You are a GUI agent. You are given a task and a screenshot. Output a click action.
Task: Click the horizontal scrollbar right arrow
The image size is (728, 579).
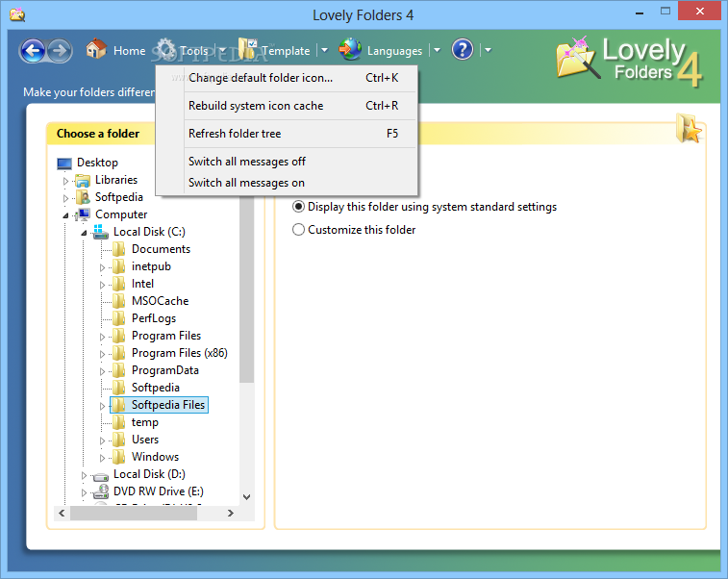[230, 513]
